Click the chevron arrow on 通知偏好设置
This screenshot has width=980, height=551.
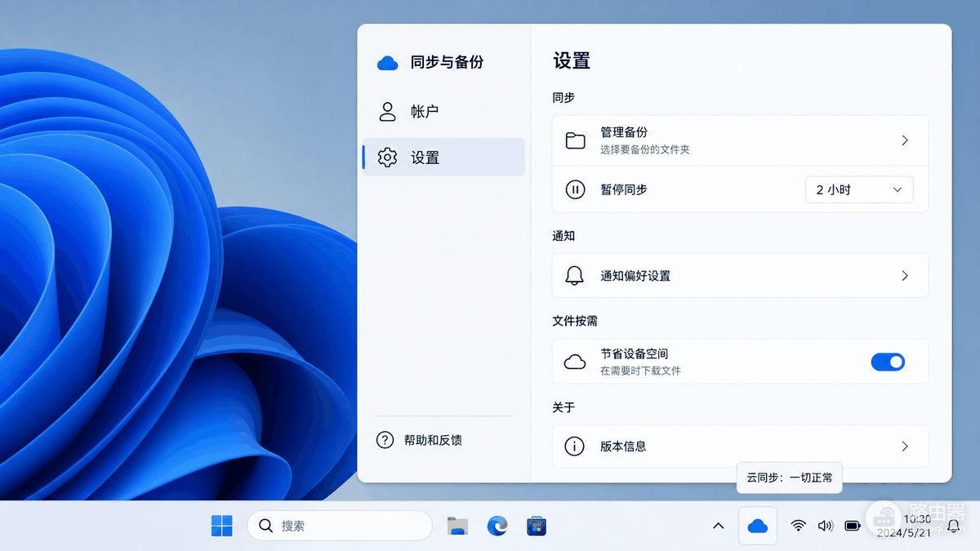pyautogui.click(x=905, y=276)
